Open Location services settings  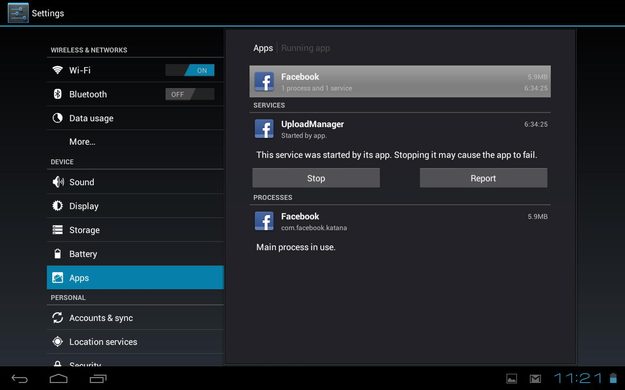coord(135,342)
